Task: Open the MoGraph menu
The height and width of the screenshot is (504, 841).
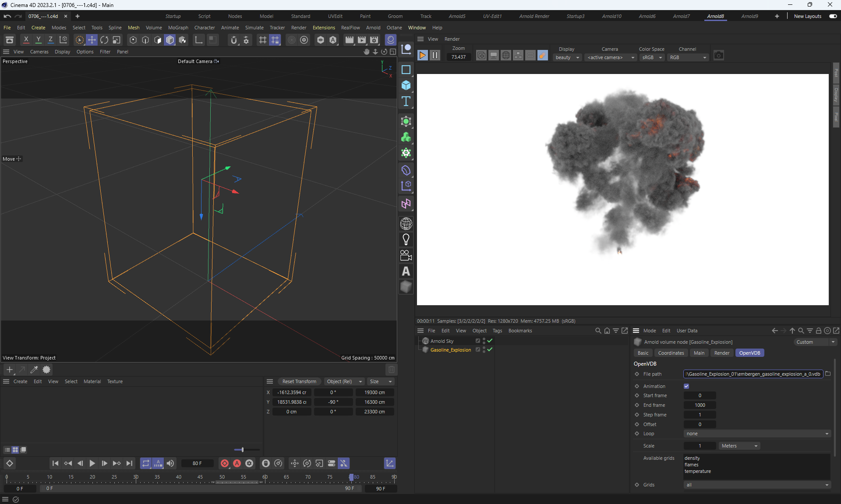Action: click(x=178, y=28)
